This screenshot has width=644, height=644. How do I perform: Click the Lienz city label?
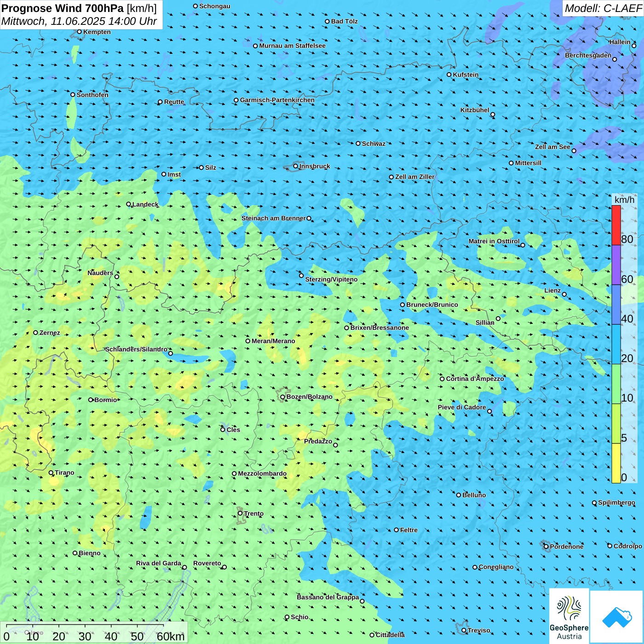coord(552,290)
